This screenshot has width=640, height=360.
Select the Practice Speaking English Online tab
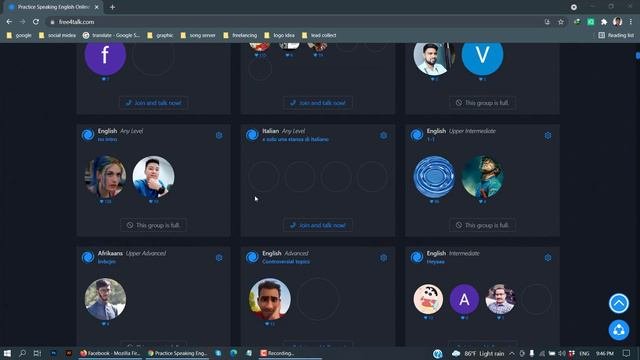[53, 7]
